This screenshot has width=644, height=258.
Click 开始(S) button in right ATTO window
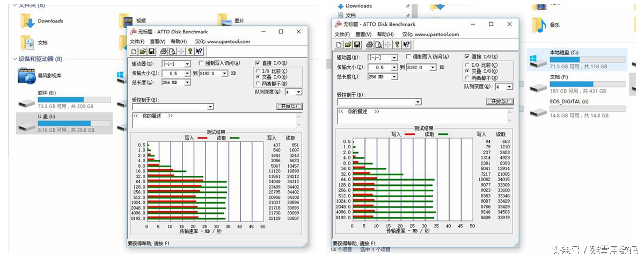point(500,101)
